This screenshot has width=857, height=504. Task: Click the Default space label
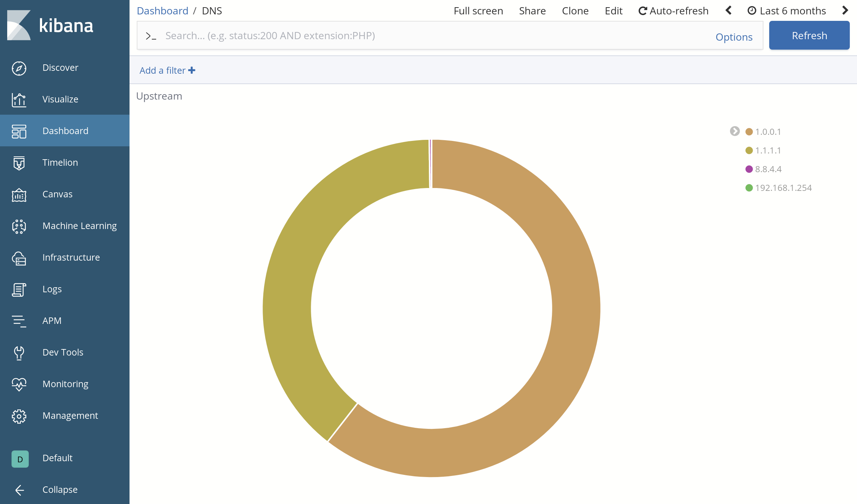point(58,458)
